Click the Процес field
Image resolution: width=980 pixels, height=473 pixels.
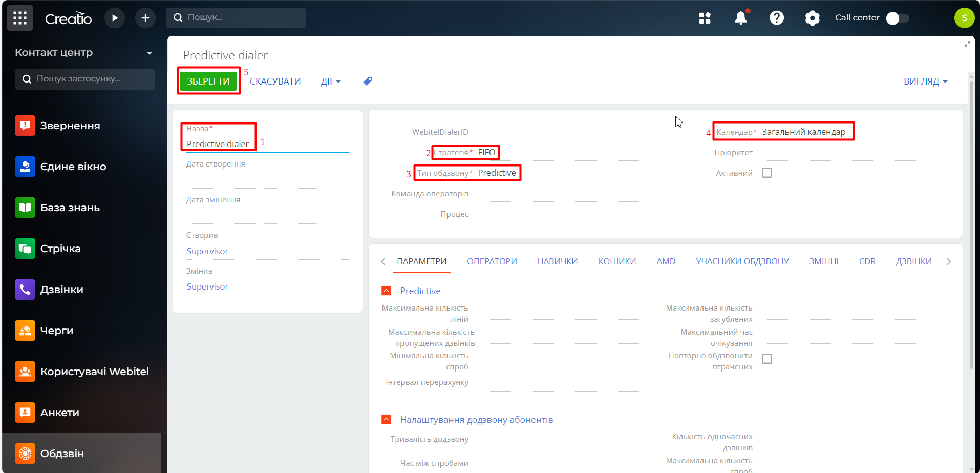coord(559,214)
